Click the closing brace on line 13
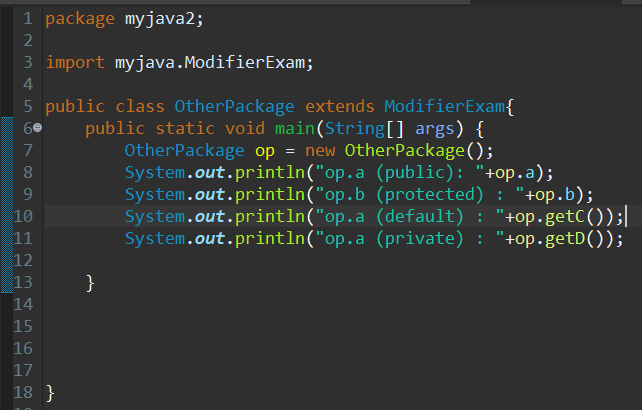642x410 pixels. [x=90, y=283]
